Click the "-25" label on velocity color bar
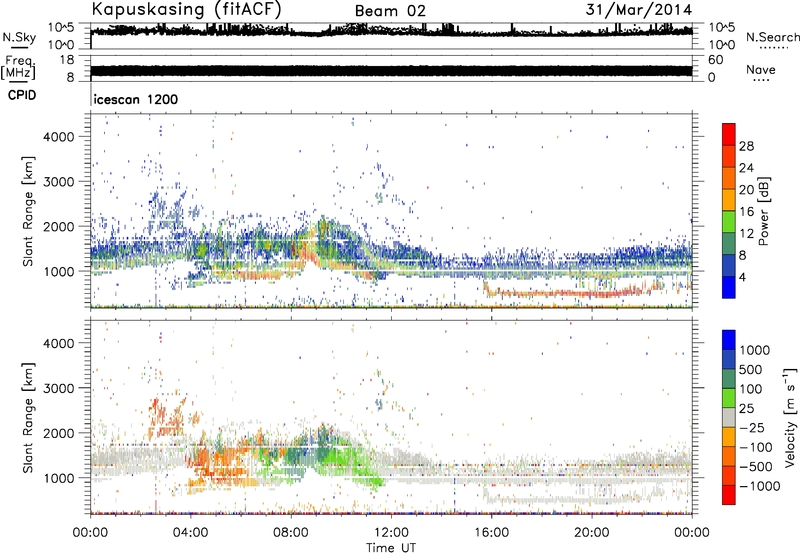The image size is (800, 554). tap(753, 427)
